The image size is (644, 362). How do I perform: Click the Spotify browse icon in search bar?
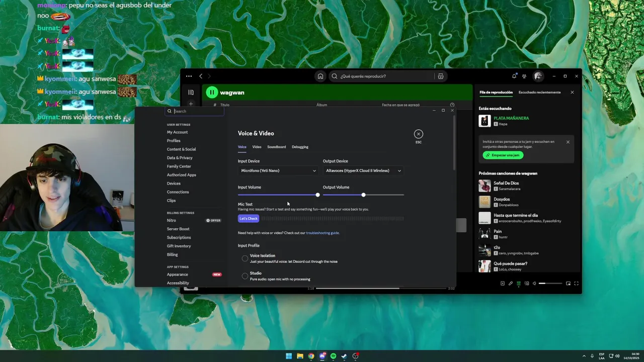[x=441, y=76]
